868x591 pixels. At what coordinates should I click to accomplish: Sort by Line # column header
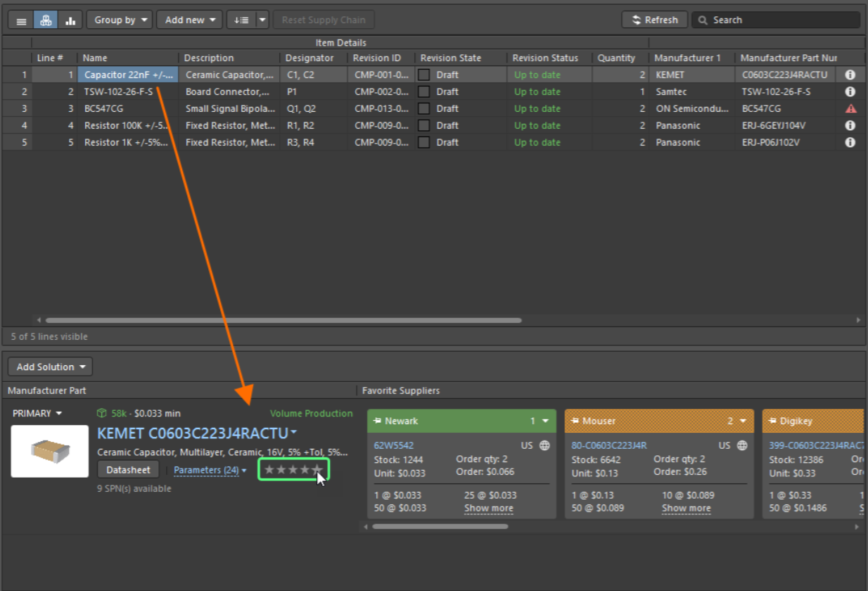coord(54,58)
